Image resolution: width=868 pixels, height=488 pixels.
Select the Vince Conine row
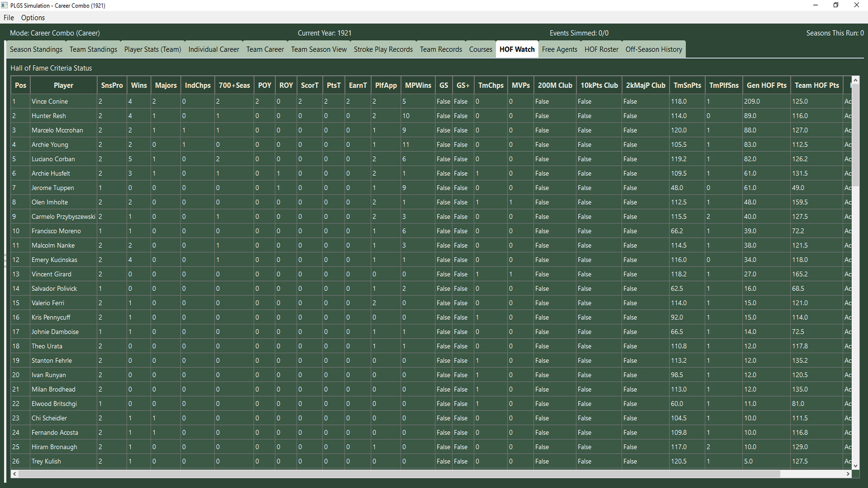tap(50, 102)
